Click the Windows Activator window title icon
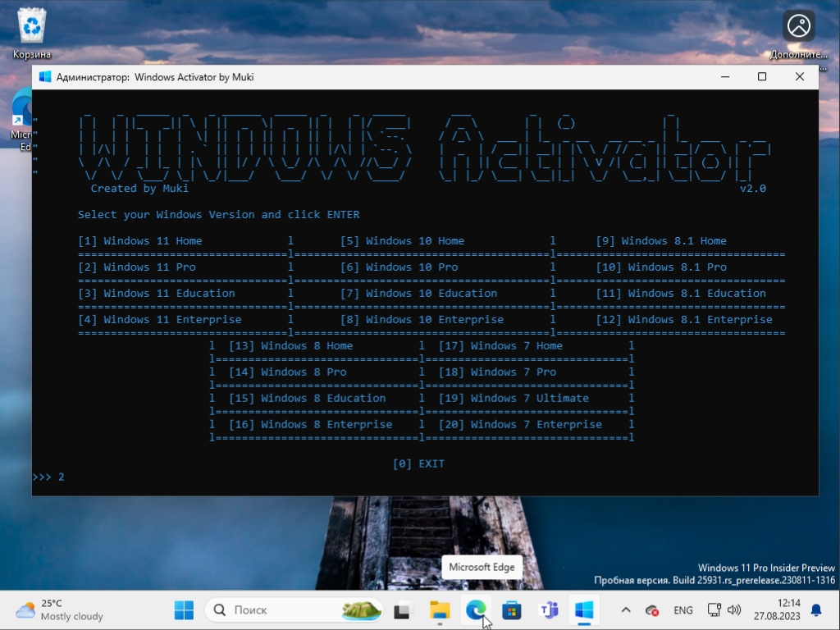This screenshot has height=630, width=840. (x=45, y=77)
